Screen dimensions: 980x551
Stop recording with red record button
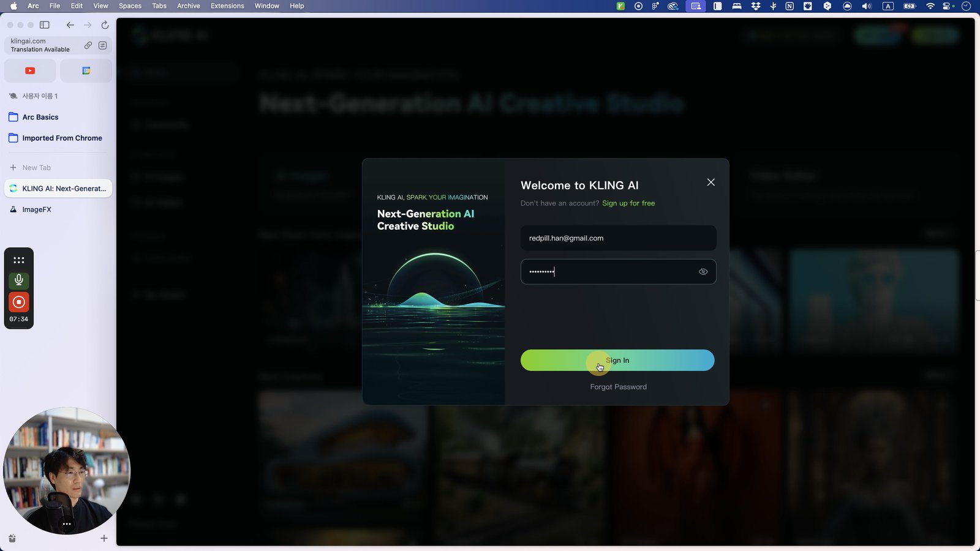pyautogui.click(x=19, y=302)
